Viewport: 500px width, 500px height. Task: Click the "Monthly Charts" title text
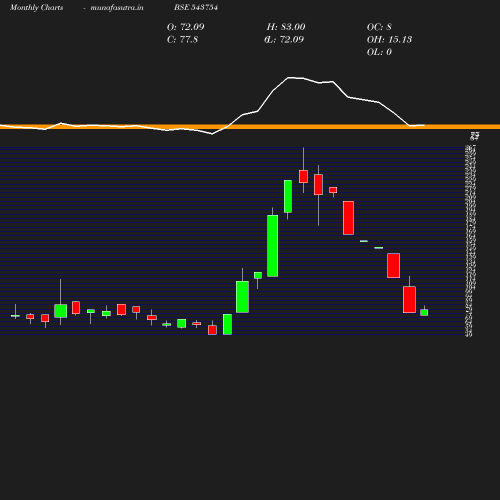click(37, 7)
